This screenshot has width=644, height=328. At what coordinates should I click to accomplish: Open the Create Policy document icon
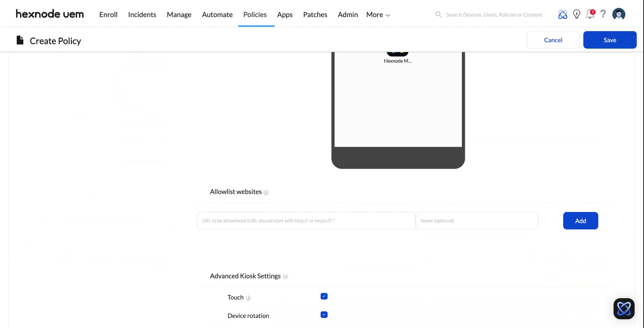[x=20, y=40]
